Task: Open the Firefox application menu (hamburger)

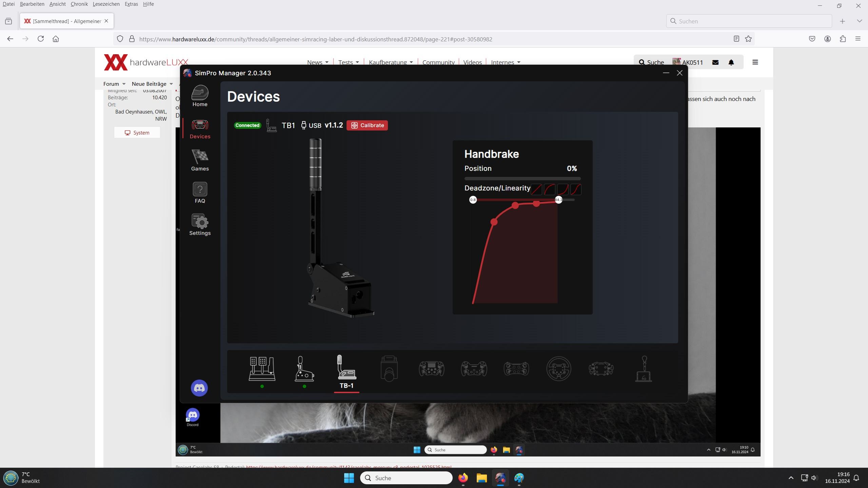Action: [x=858, y=39]
